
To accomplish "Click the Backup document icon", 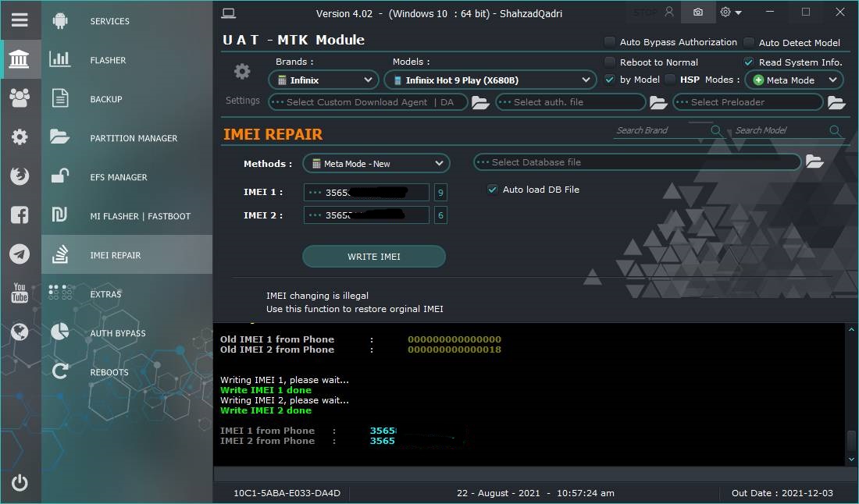I will pos(59,98).
